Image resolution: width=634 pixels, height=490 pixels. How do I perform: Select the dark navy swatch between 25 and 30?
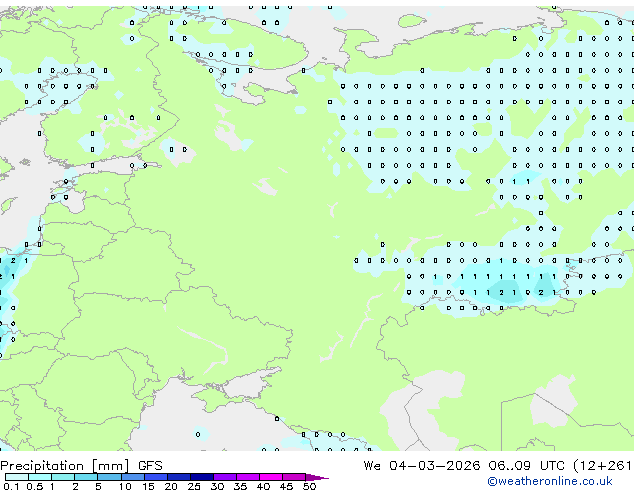tap(202, 477)
